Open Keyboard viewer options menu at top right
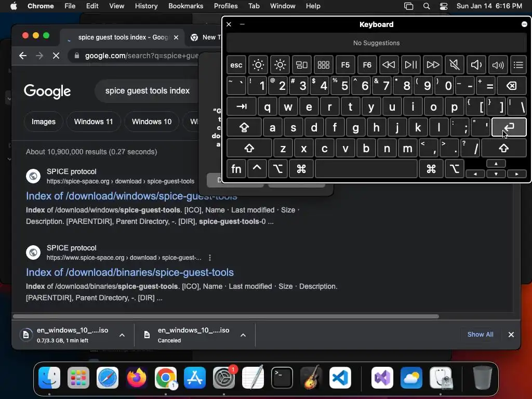 tap(524, 24)
